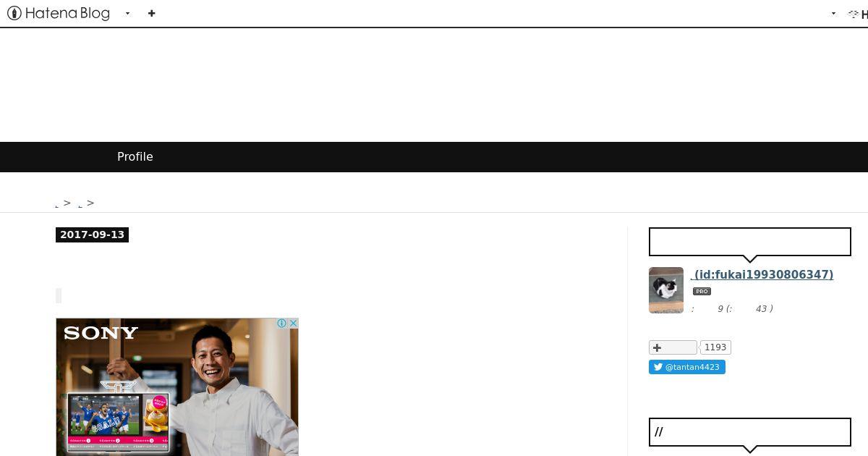Screen dimensions: 868x456
Task: Click the plus subscribe button
Action: coord(673,347)
